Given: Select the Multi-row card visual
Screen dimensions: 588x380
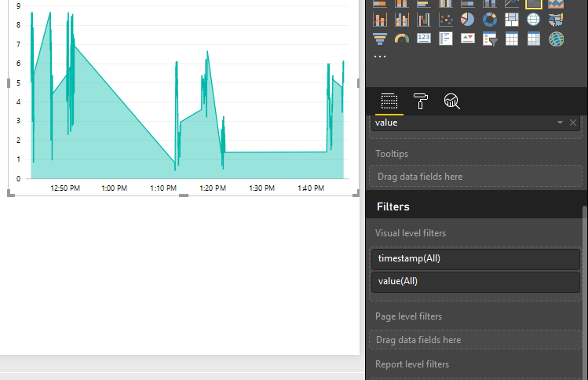Looking at the screenshot, I should [x=446, y=38].
